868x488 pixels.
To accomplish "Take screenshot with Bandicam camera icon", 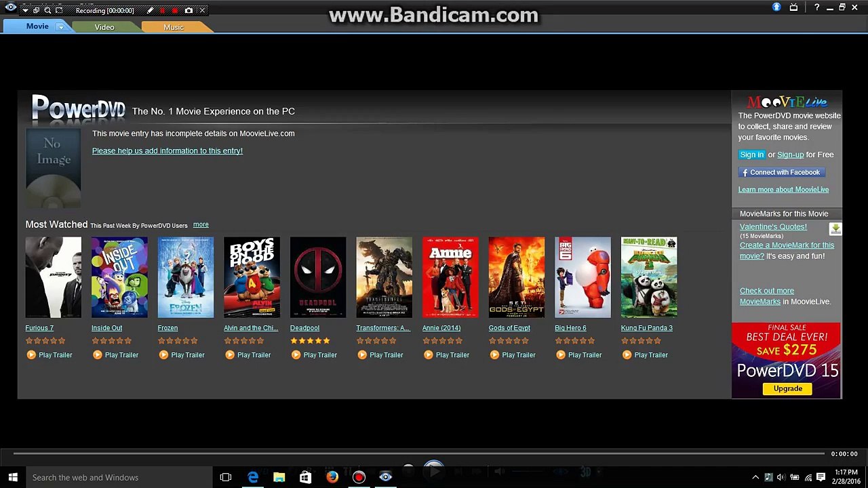I will (189, 11).
